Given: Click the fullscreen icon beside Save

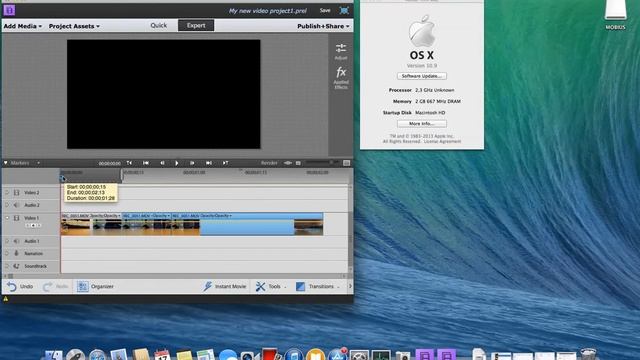Looking at the screenshot, I should pyautogui.click(x=344, y=11).
